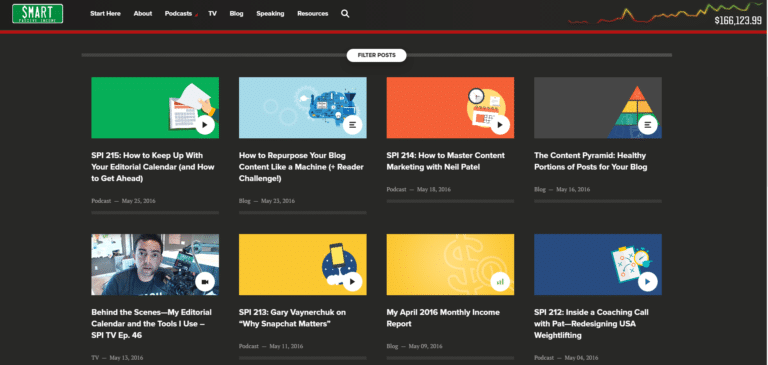The image size is (768, 365).
Task: Open My April 2016 Monthly Income Report title
Action: point(443,318)
